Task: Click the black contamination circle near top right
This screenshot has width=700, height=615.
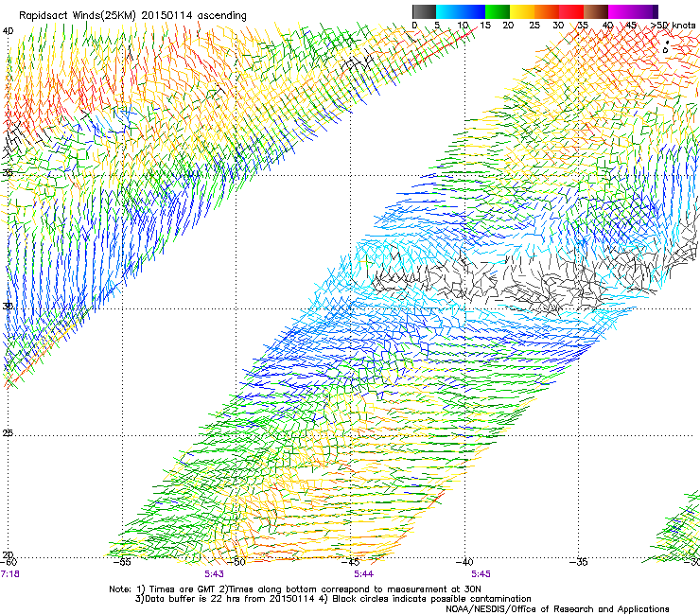Action: click(x=666, y=49)
